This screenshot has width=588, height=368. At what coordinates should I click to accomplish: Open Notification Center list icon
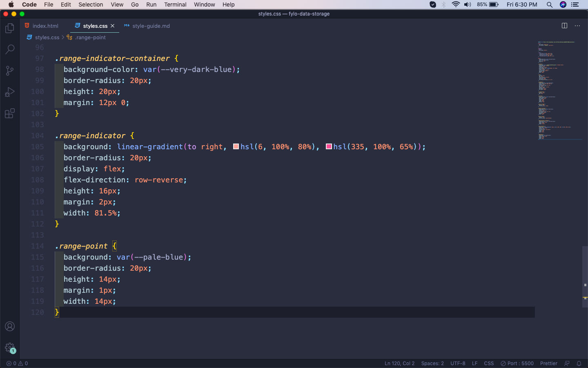click(575, 4)
